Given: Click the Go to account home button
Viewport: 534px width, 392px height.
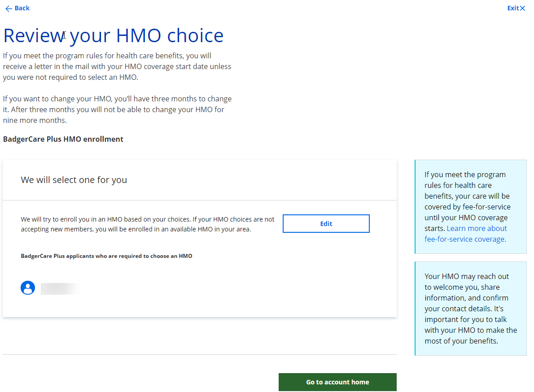Looking at the screenshot, I should tap(337, 382).
